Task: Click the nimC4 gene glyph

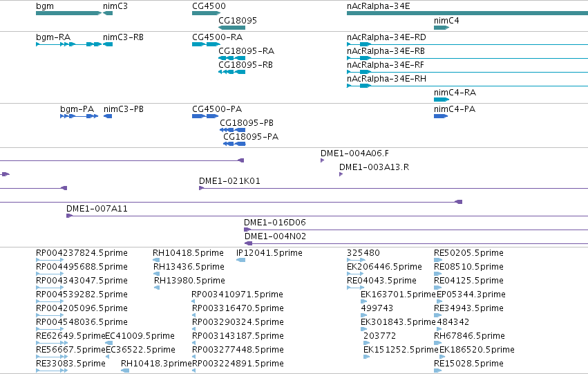Action: [442, 28]
